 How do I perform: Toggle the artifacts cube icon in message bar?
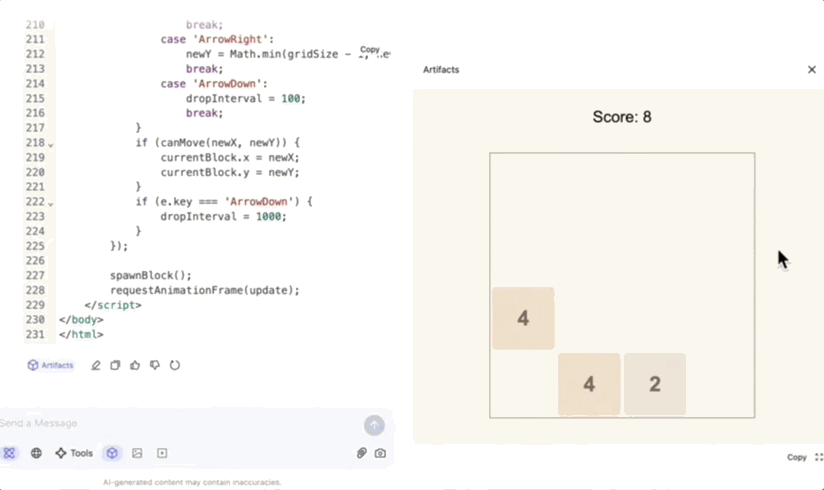click(x=112, y=453)
